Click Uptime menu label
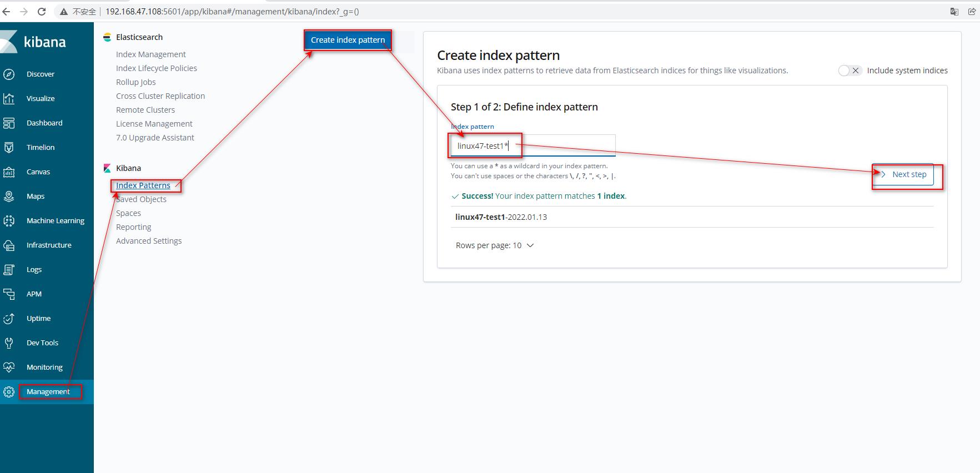 click(x=38, y=319)
